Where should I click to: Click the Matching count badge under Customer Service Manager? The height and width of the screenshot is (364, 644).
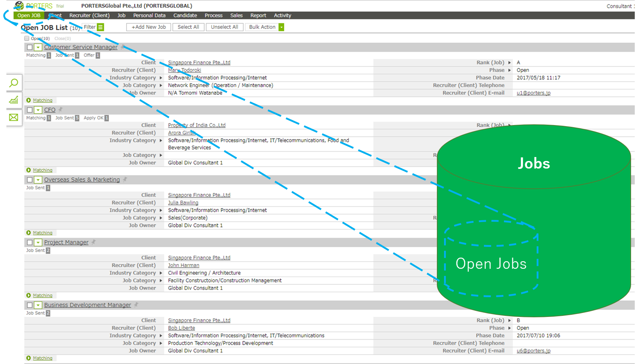pyautogui.click(x=49, y=55)
